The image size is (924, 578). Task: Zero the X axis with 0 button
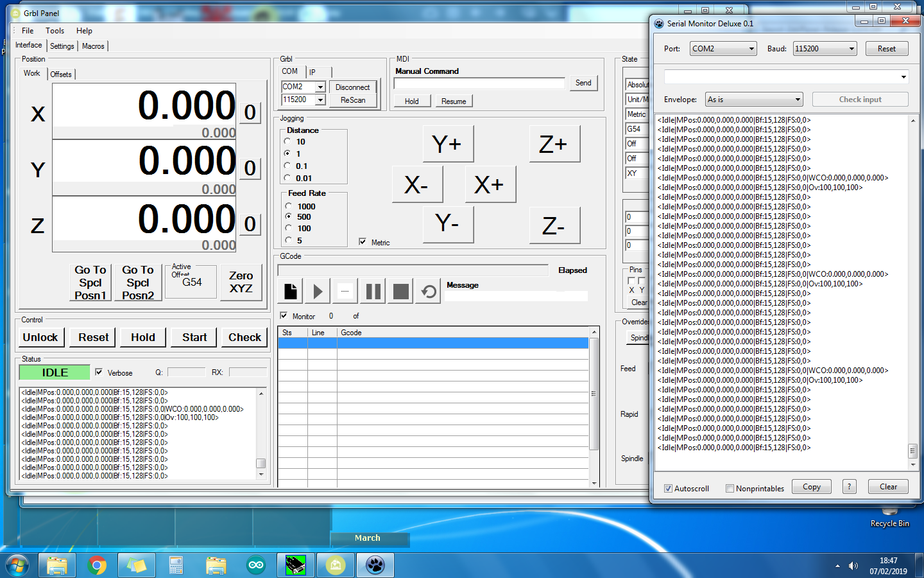coord(251,112)
